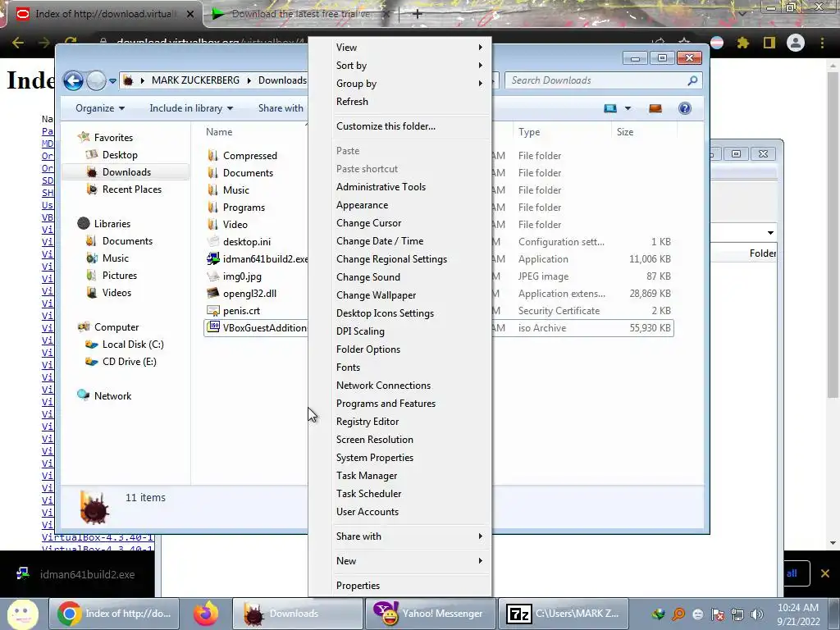This screenshot has height=630, width=840.
Task: Click the Type column header
Action: [561, 132]
